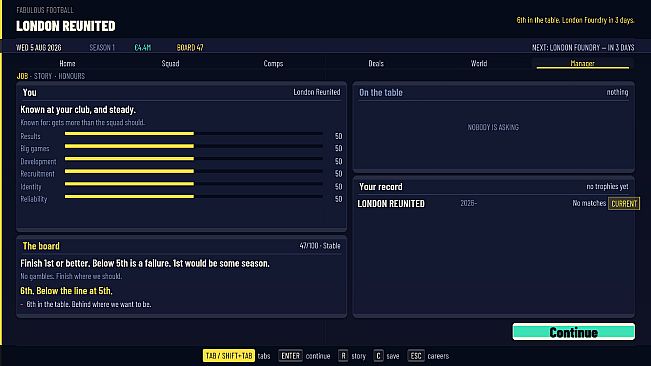The width and height of the screenshot is (651, 366).
Task: Click '47/100 · Stable' board status
Action: click(320, 246)
